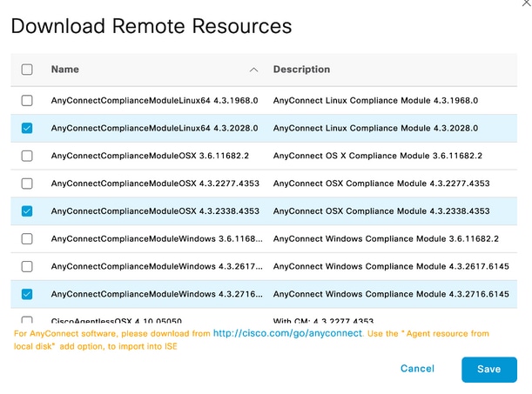
Task: Select AnyConnectComplianceModuleWindows 4.3.2617... name text
Action: point(157,267)
